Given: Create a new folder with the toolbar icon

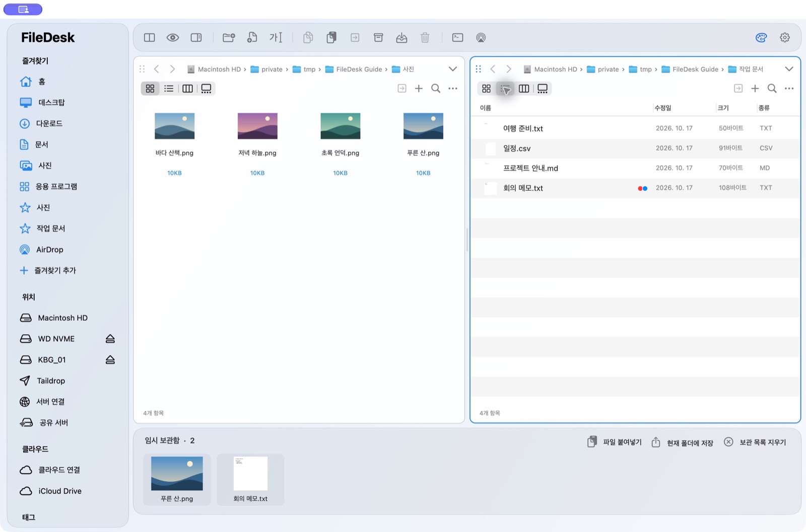Looking at the screenshot, I should coord(229,38).
